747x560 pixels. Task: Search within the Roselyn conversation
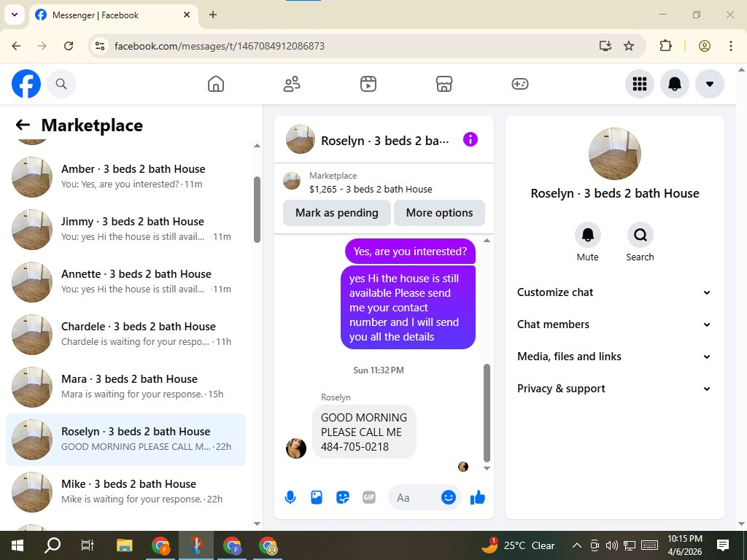640,235
